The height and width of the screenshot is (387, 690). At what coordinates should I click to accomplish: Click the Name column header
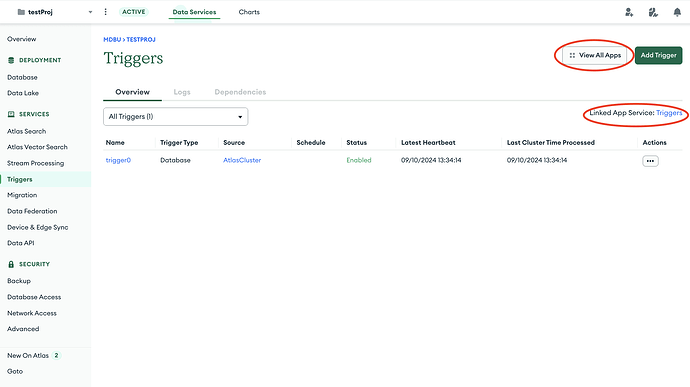click(x=115, y=143)
